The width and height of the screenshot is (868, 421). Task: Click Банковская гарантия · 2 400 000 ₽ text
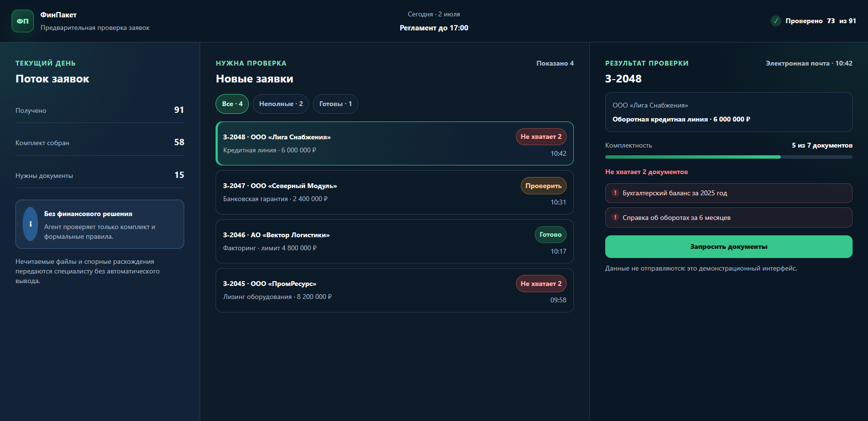(275, 199)
